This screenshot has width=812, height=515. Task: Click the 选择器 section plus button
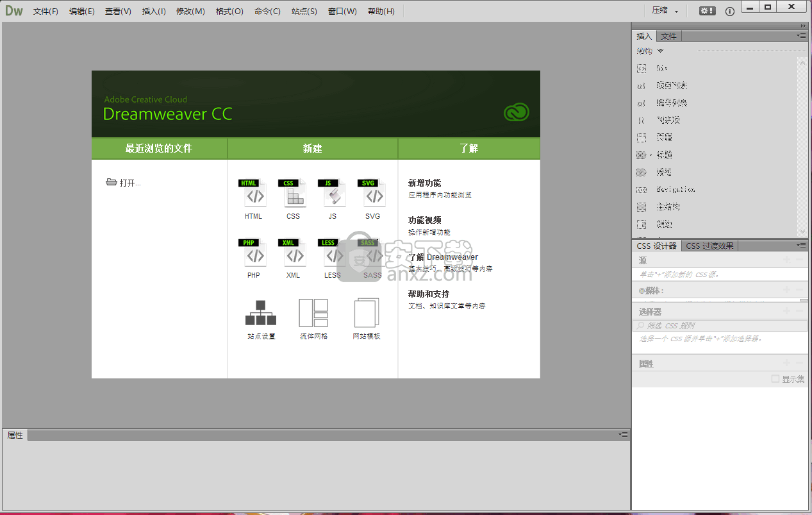[787, 312]
